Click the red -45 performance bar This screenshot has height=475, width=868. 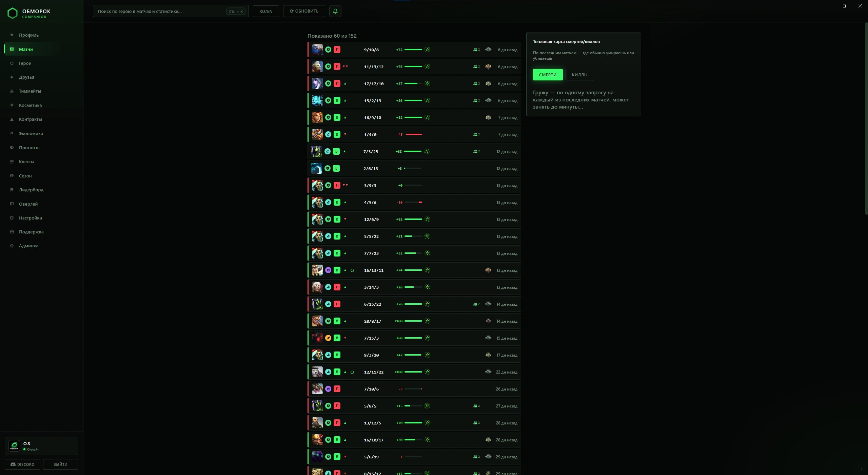[x=414, y=134]
